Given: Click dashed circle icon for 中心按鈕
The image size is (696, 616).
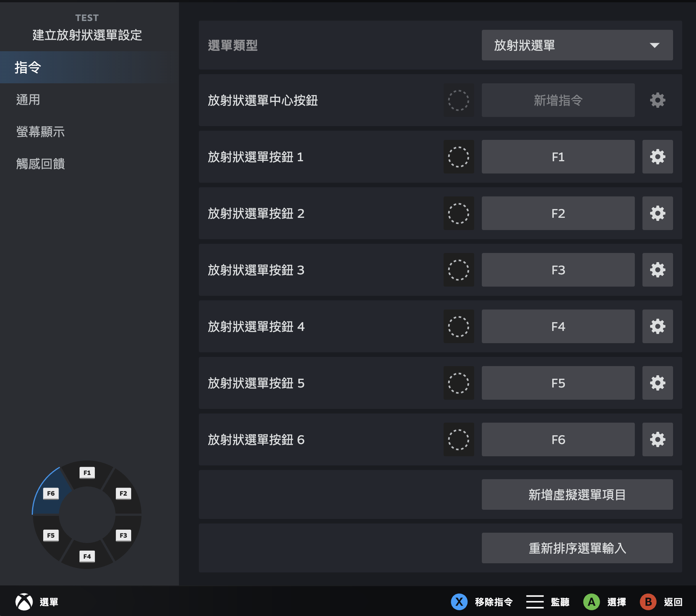Looking at the screenshot, I should [x=459, y=100].
